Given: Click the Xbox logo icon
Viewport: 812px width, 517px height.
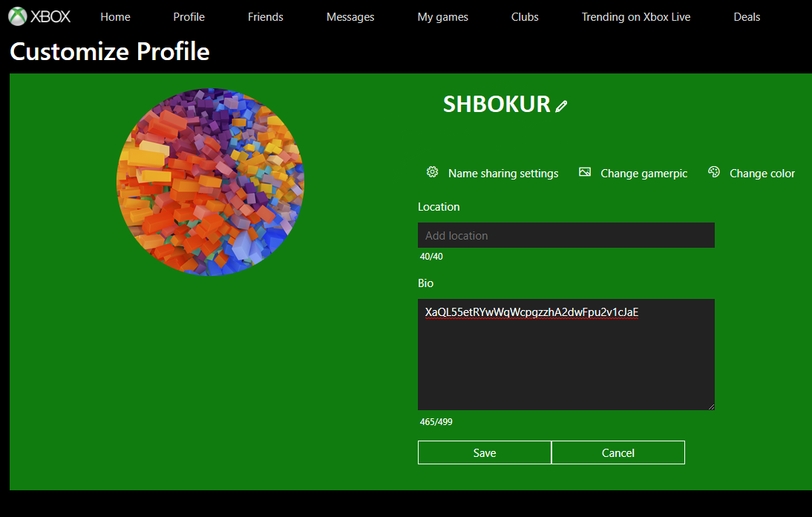Looking at the screenshot, I should click(18, 16).
